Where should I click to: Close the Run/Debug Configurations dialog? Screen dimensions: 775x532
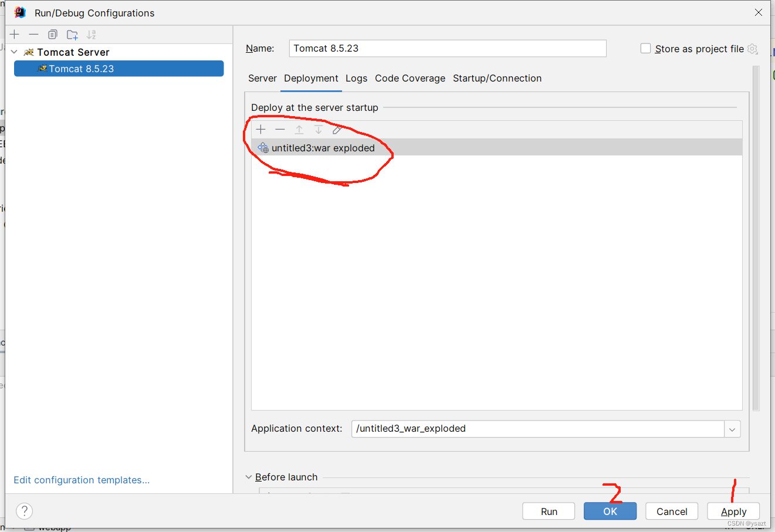coord(758,12)
